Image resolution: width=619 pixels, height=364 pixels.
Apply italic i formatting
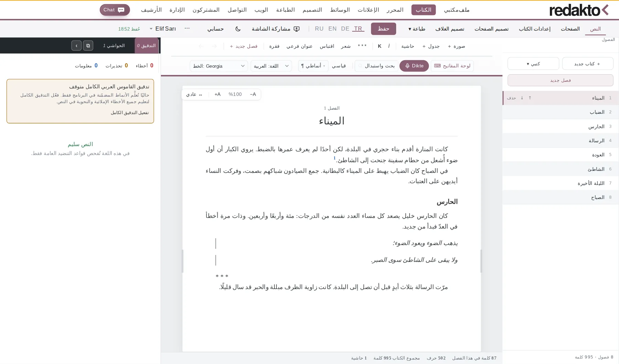[x=389, y=46]
